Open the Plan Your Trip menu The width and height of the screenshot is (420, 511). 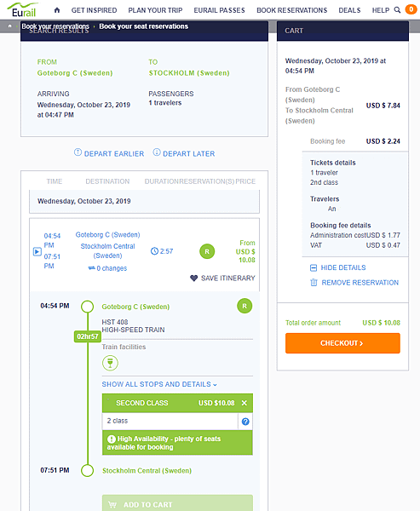tap(155, 10)
